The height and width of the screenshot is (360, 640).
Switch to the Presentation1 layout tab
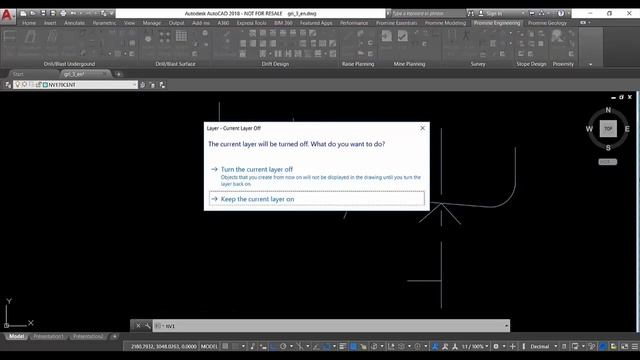click(48, 336)
